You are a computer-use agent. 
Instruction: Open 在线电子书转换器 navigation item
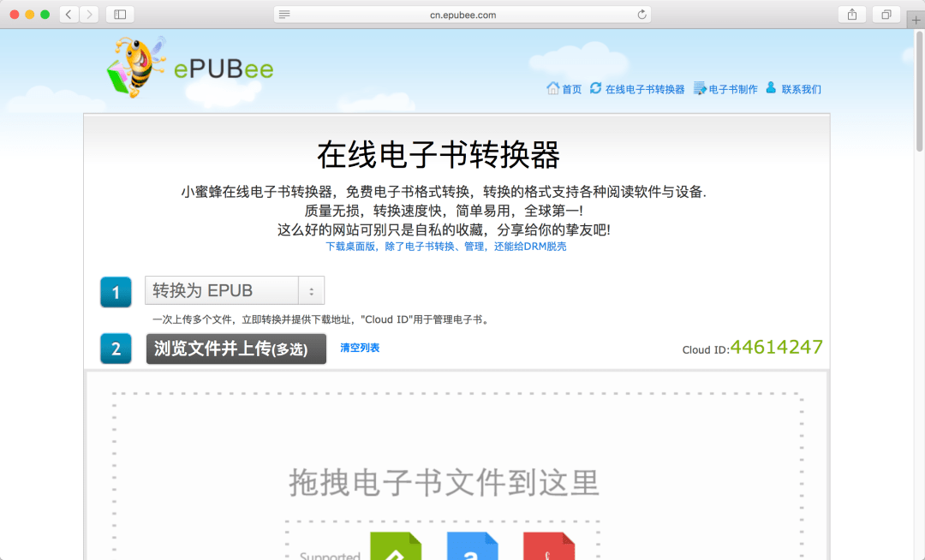[x=645, y=90]
